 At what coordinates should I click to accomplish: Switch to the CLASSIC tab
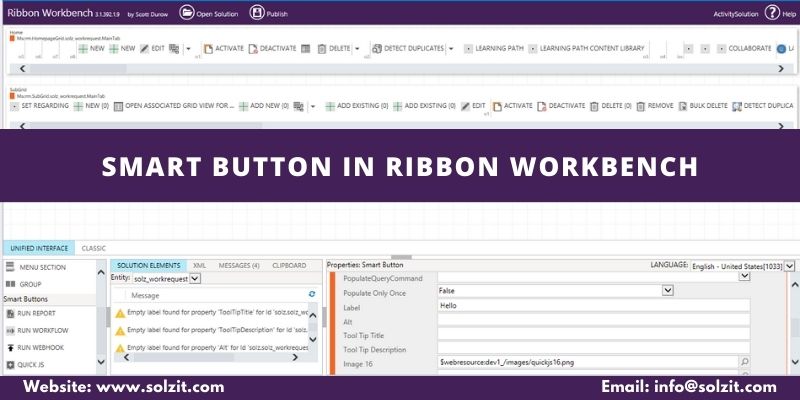coord(94,248)
